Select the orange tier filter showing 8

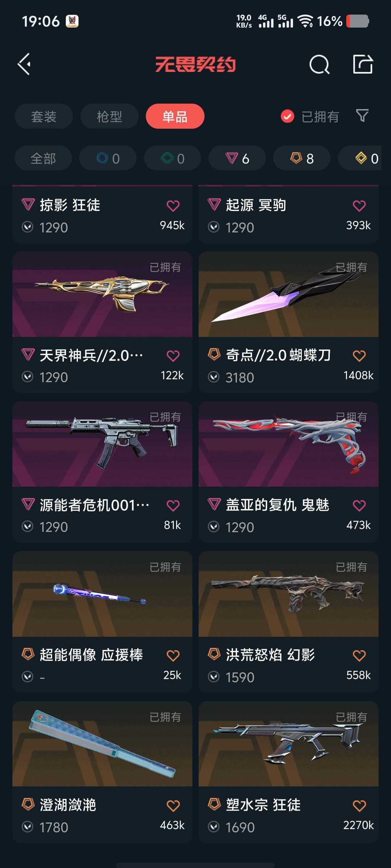coord(302,158)
